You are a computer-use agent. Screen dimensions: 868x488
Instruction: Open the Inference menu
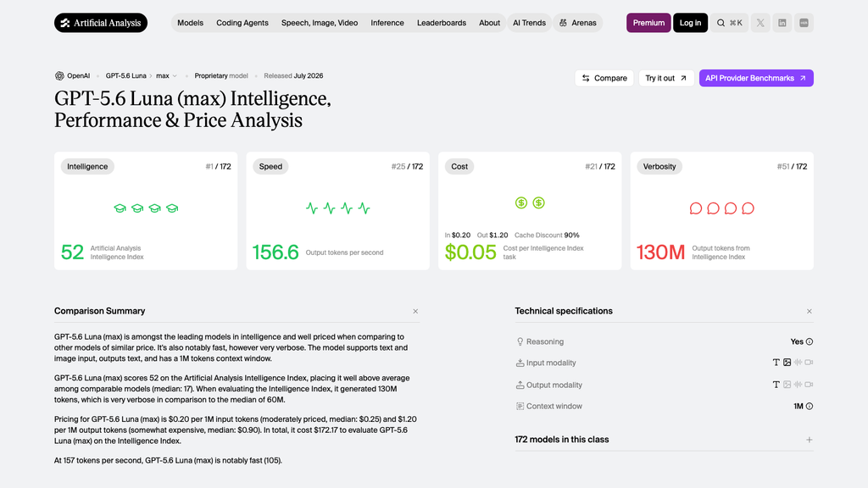coord(387,23)
